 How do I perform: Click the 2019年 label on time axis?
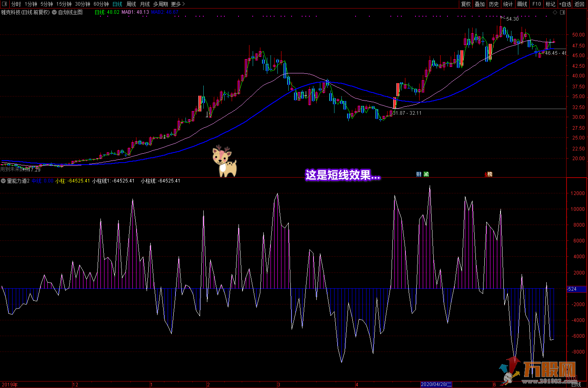coord(10,385)
